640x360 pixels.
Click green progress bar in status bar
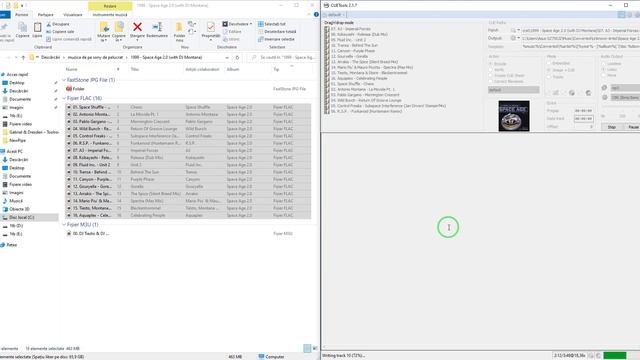615,356
